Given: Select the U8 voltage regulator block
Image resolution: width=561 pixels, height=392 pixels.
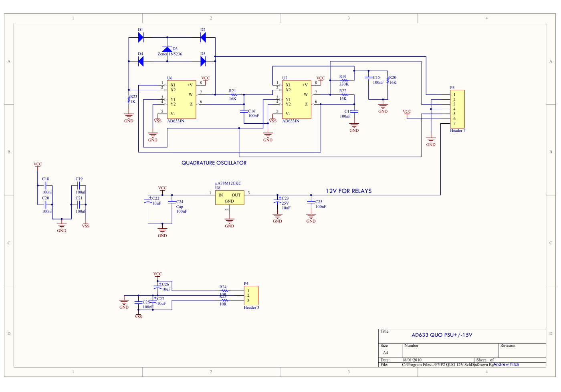Looking at the screenshot, I should 230,197.
